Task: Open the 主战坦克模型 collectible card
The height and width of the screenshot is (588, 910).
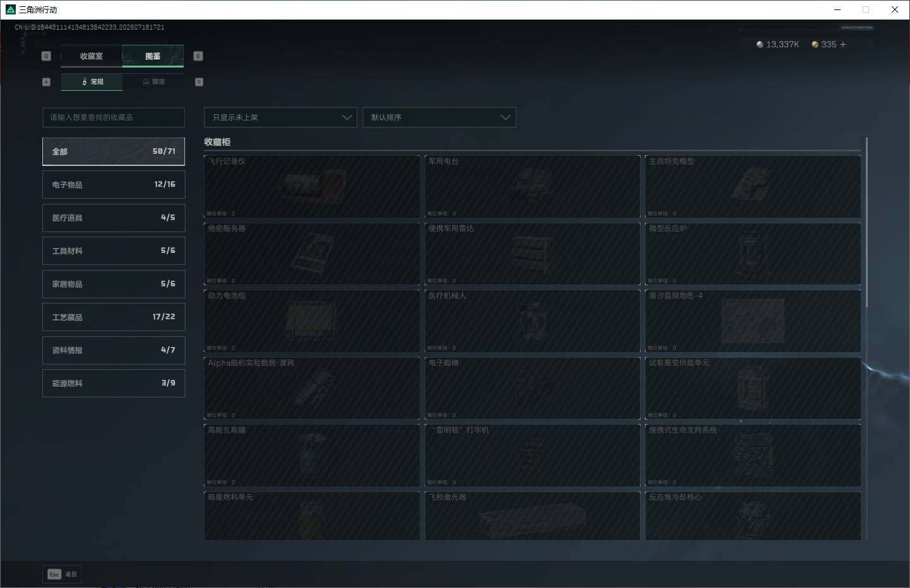Action: click(753, 187)
